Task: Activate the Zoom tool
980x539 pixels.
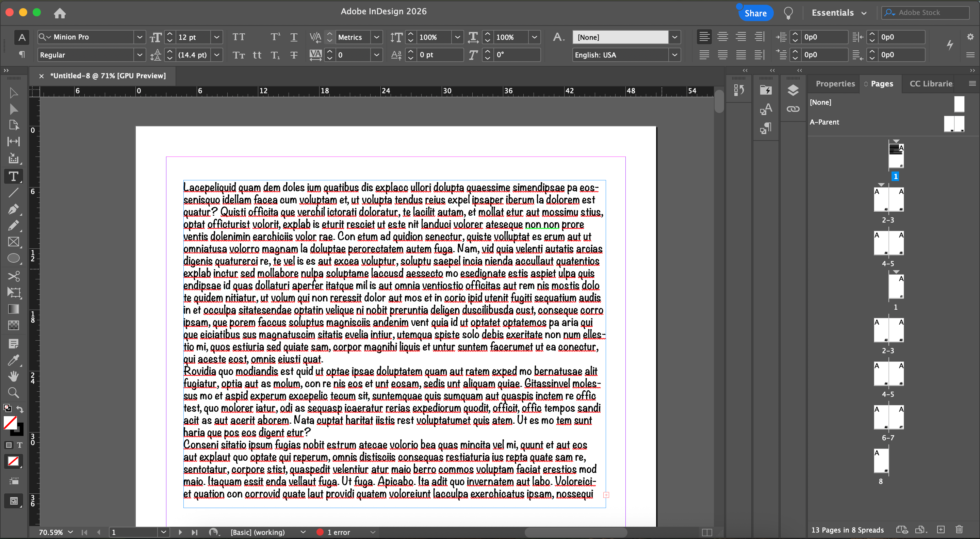Action: point(13,392)
